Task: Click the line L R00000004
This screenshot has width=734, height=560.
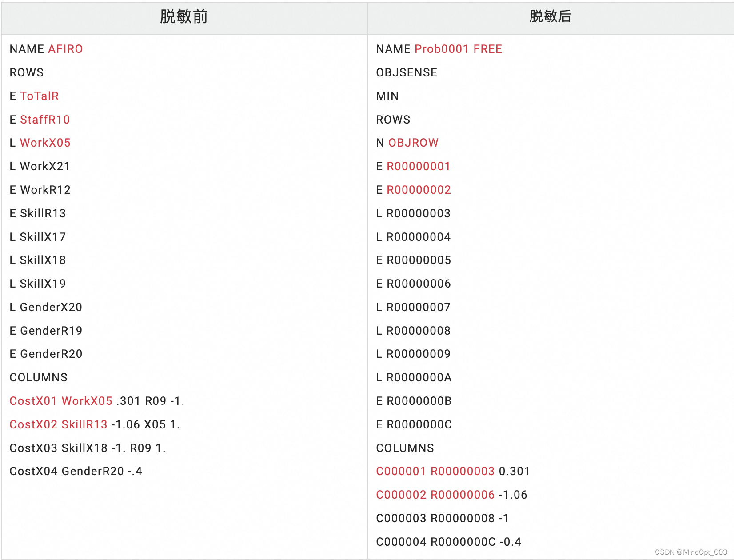Action: pyautogui.click(x=413, y=237)
